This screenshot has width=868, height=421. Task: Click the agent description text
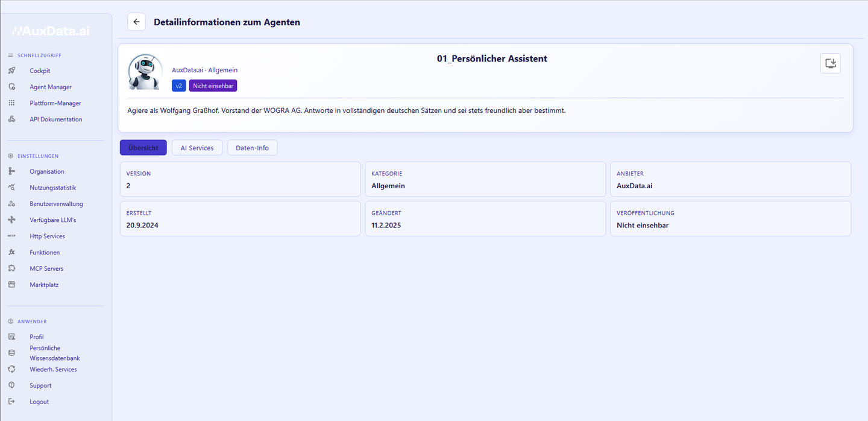pos(347,111)
